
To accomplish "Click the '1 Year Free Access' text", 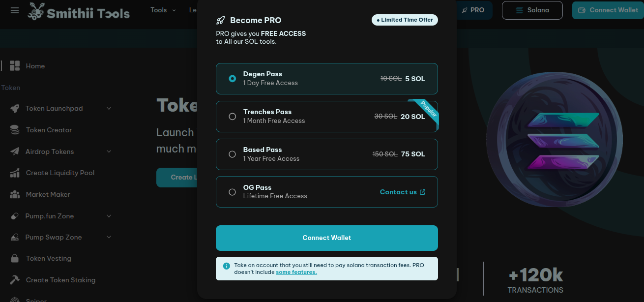I will point(271,159).
